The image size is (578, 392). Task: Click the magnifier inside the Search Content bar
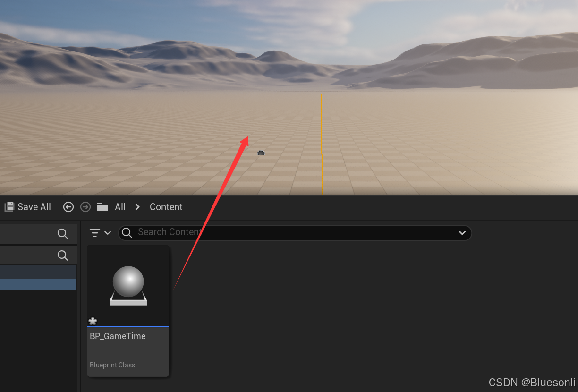click(127, 232)
